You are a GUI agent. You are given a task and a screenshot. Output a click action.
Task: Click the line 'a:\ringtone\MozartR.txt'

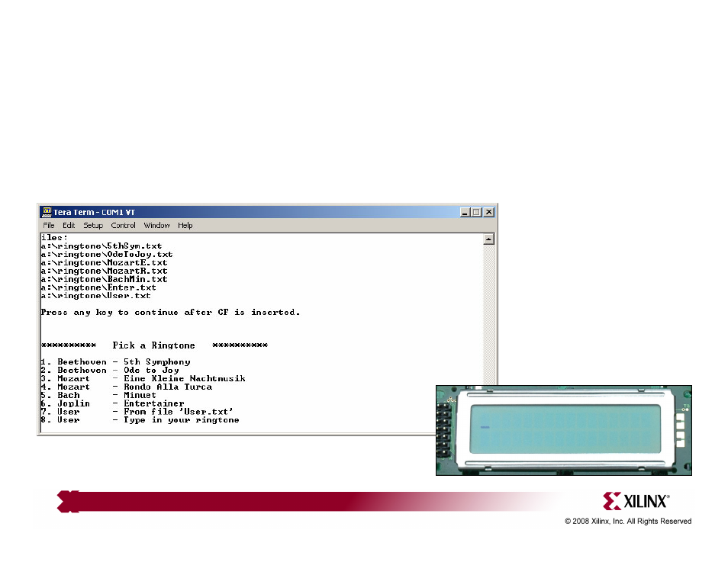pos(104,271)
